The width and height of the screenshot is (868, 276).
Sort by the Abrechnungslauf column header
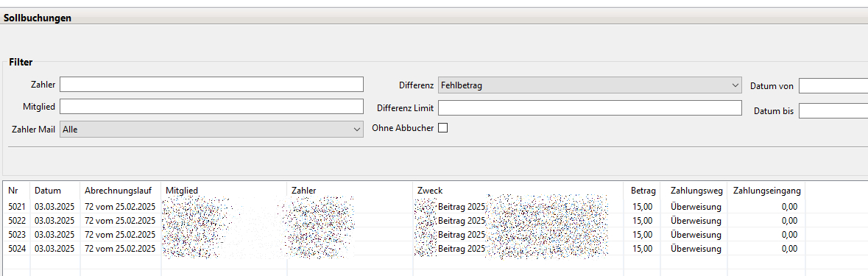[121, 191]
